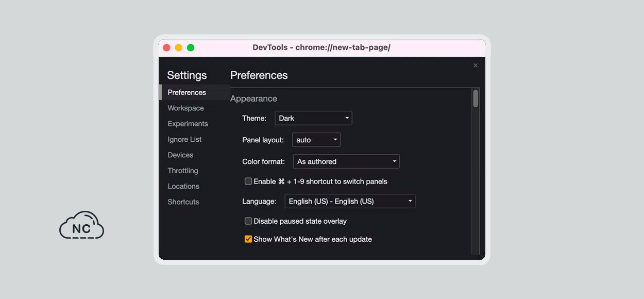Open the Throttling settings tab
This screenshot has width=644, height=299.
183,171
